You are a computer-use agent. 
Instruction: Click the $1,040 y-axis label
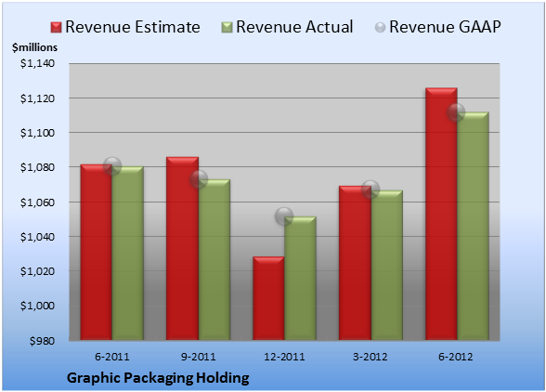pos(37,237)
